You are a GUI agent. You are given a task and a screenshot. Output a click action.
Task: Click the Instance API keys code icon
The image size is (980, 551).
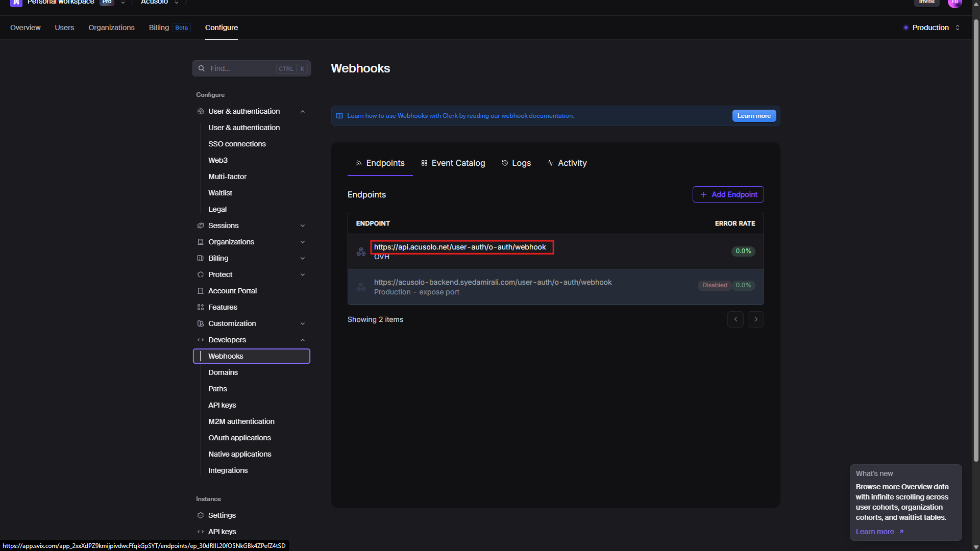[201, 532]
